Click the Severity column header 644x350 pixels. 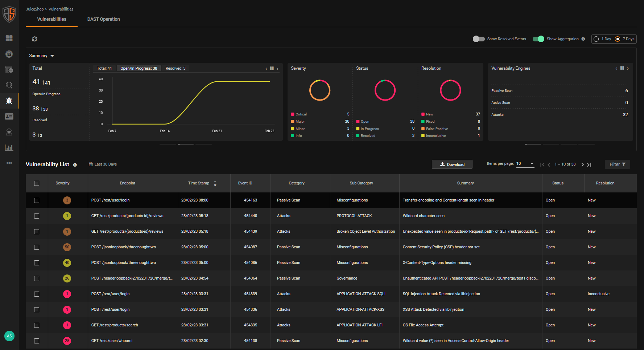62,183
